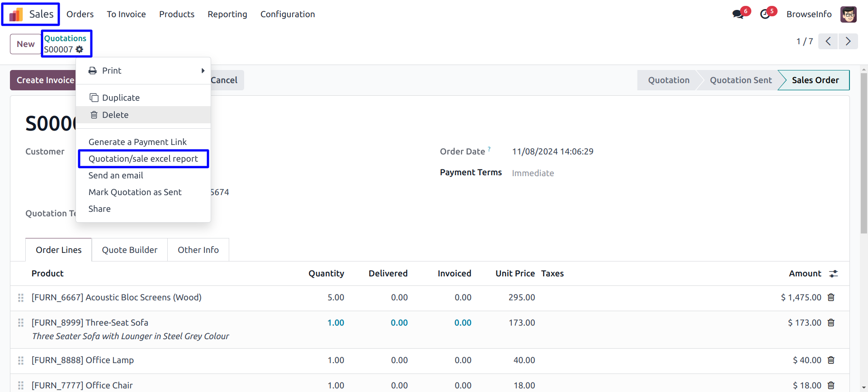
Task: Open the Reporting menu
Action: (227, 14)
